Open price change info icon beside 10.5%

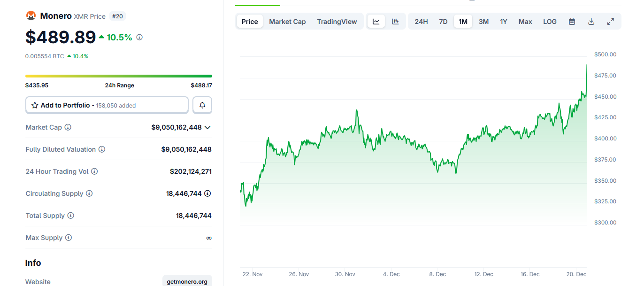139,37
